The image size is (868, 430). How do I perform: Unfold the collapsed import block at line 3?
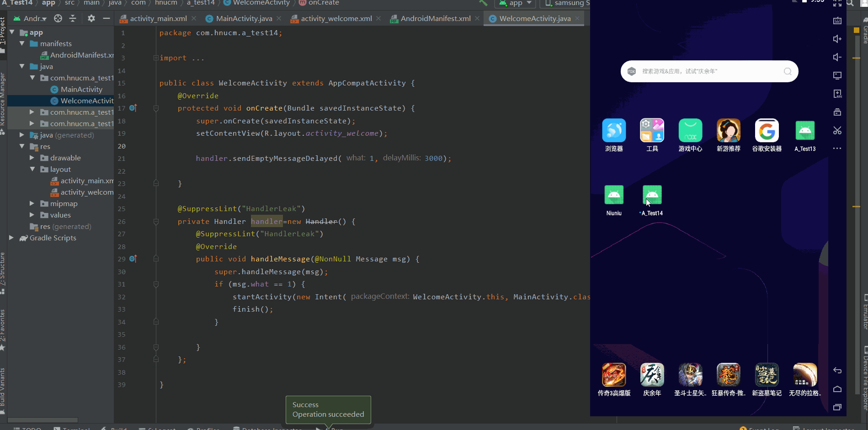coord(156,58)
